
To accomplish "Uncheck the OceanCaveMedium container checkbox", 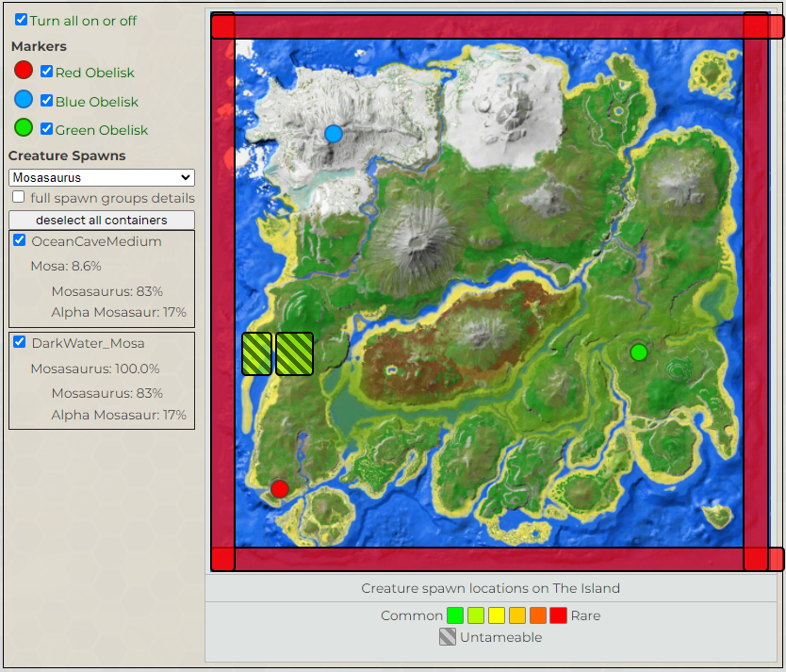I will click(20, 240).
